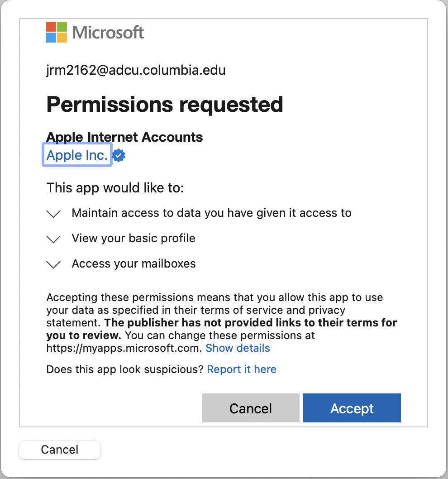Click 'Report it here' link
The width and height of the screenshot is (448, 479).
point(242,369)
